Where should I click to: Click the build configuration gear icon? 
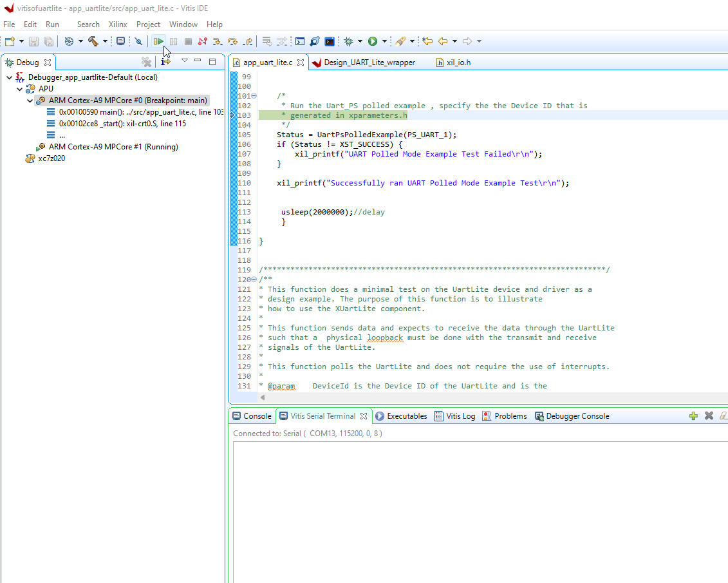(x=69, y=41)
